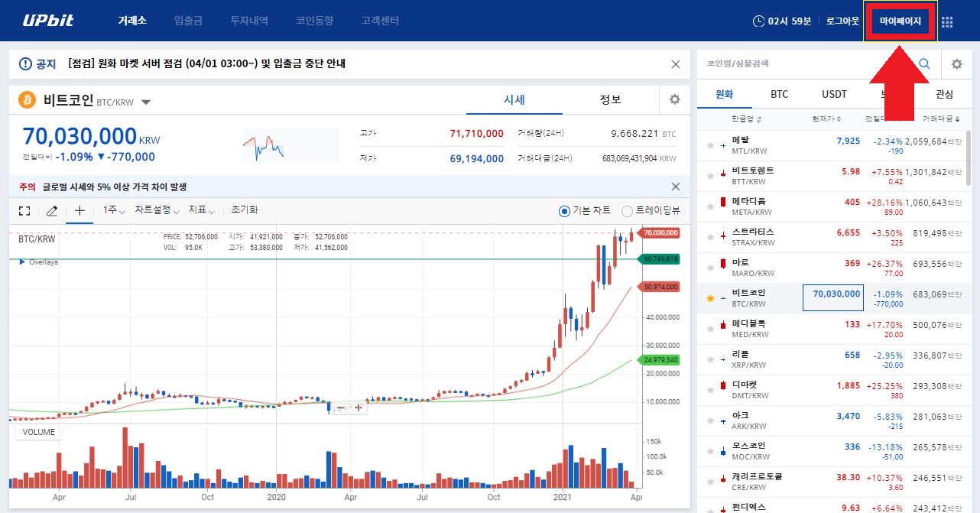This screenshot has width=980, height=513.
Task: Toggle favorite star for 메타디움
Action: click(710, 206)
